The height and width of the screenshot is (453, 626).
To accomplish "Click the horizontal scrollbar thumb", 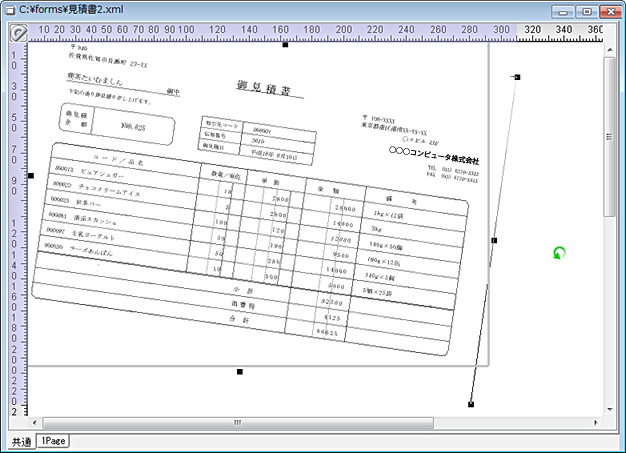I will click(238, 422).
